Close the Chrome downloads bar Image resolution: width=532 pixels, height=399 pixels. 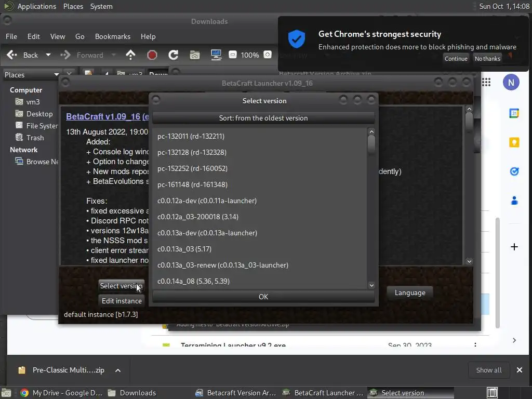519,370
